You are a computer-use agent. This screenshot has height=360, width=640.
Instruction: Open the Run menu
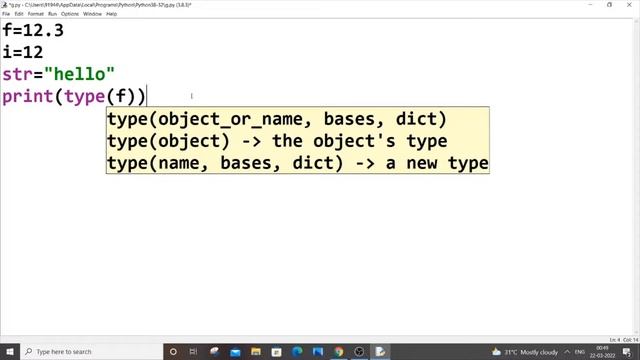(x=52, y=14)
